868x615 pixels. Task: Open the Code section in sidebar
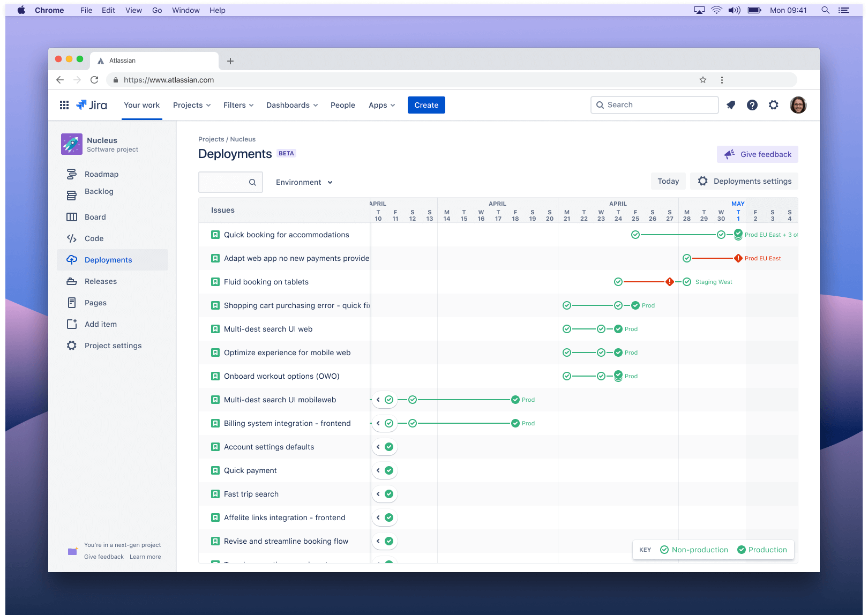pyautogui.click(x=94, y=238)
